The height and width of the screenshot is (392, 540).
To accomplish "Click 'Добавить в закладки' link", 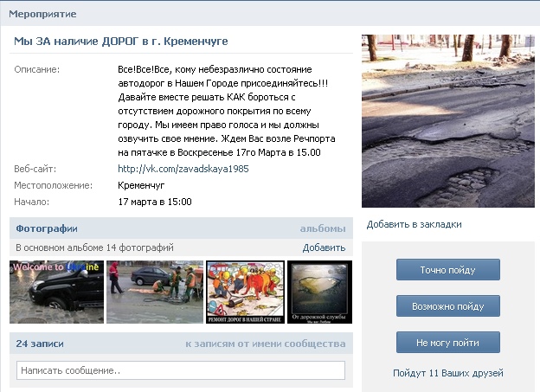I will tap(414, 224).
